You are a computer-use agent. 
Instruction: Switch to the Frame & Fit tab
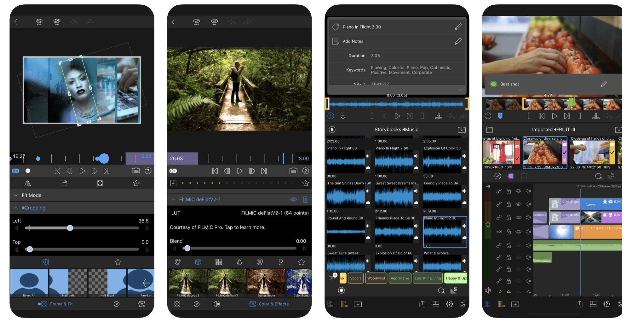[x=61, y=304]
